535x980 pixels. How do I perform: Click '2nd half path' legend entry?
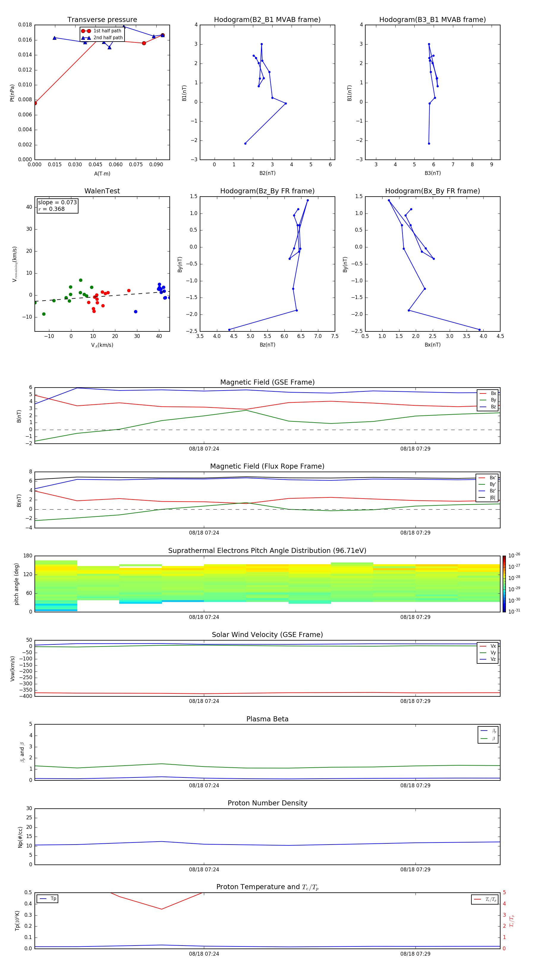(x=102, y=38)
